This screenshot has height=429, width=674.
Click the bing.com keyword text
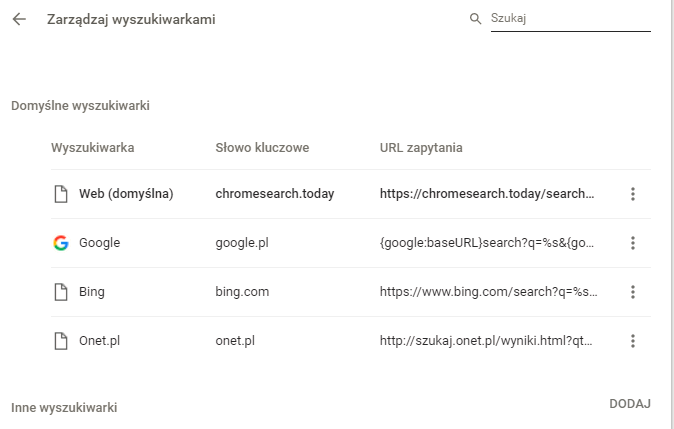[x=242, y=292]
